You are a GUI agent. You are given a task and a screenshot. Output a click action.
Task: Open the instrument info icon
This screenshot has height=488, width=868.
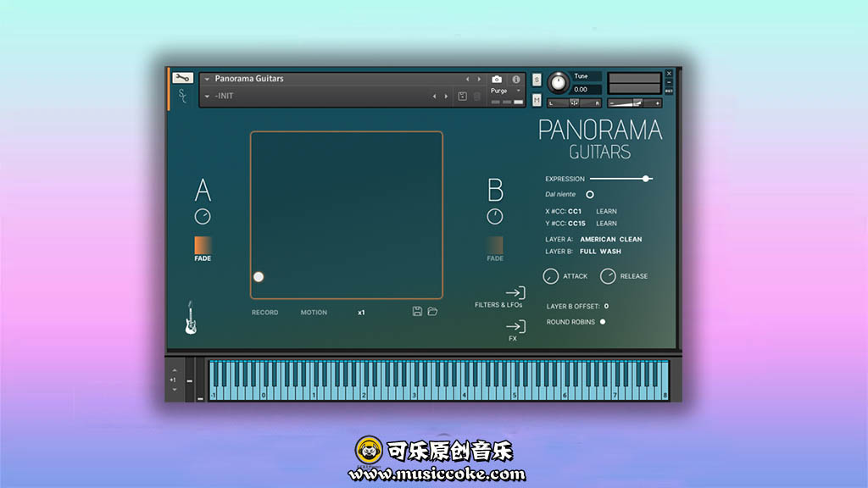[x=516, y=79]
